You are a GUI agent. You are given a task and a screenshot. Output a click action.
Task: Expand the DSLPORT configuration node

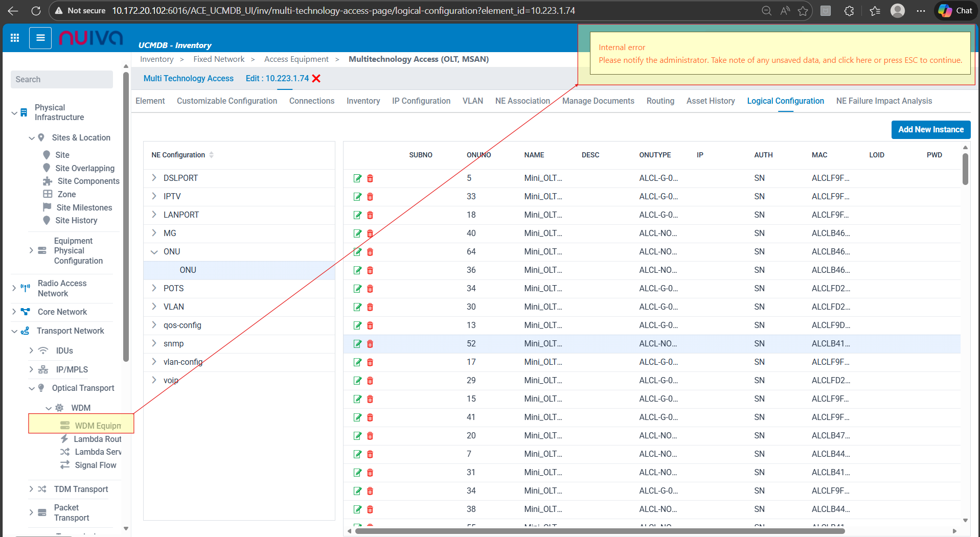154,178
